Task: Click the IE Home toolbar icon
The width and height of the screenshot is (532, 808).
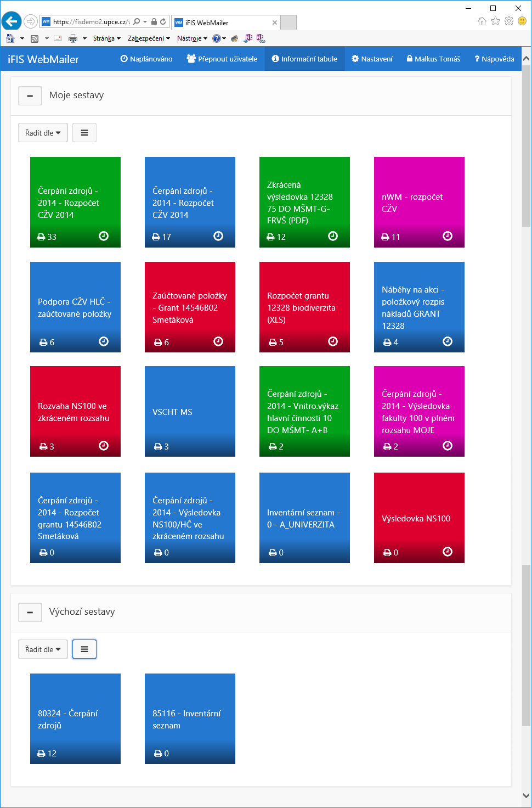Action: coord(10,38)
